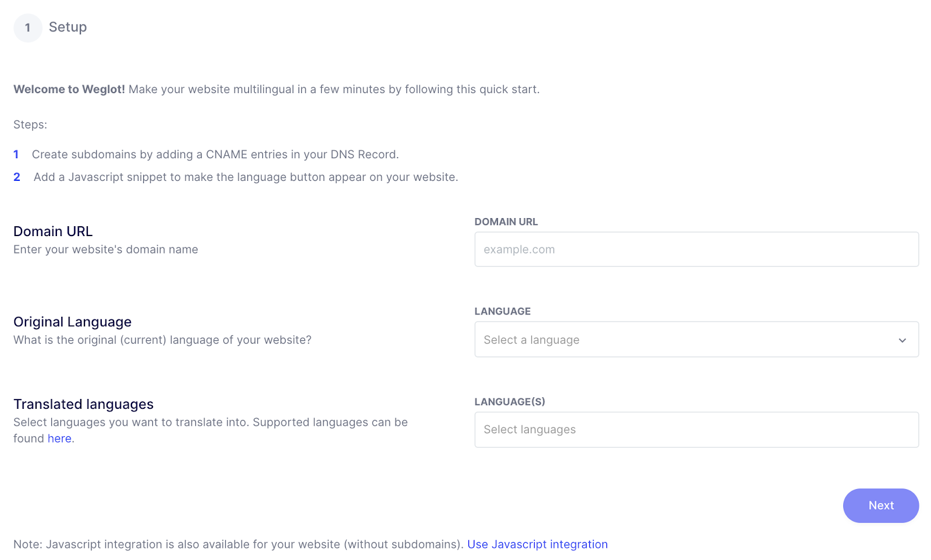Click the Domain URL section heading
Viewport: 931px width, 560px height.
coord(52,231)
